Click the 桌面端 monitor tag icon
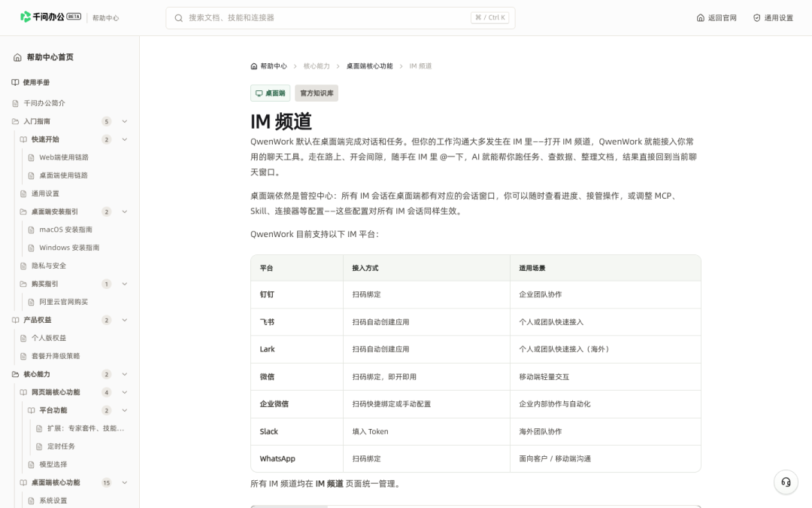812x508 pixels. [259, 93]
